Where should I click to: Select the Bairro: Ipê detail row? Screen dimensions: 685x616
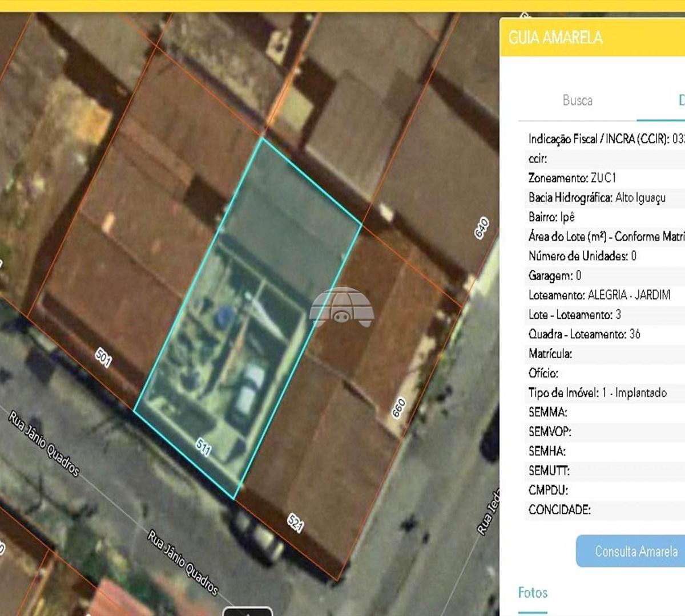click(x=605, y=217)
